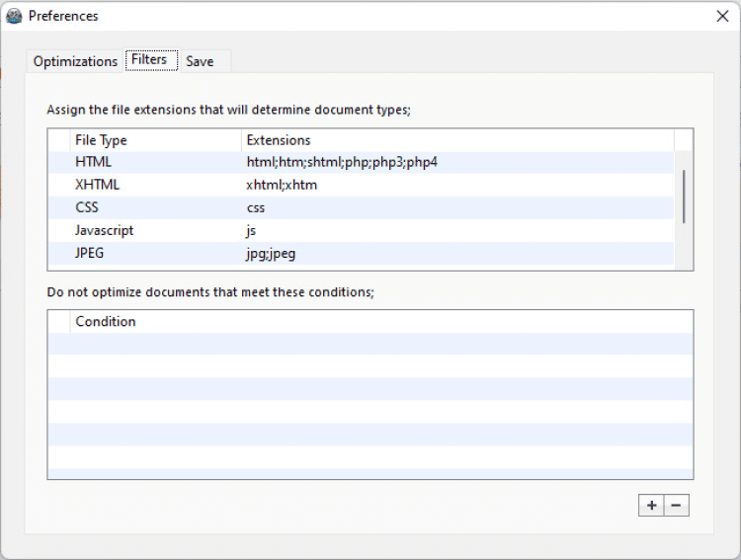The image size is (741, 560).
Task: Click the plus button to add condition
Action: tap(651, 505)
